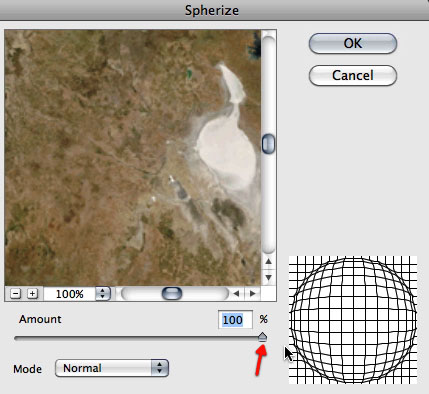This screenshot has height=394, width=429.
Task: Cancel the Spherize dialog
Action: coord(353,75)
